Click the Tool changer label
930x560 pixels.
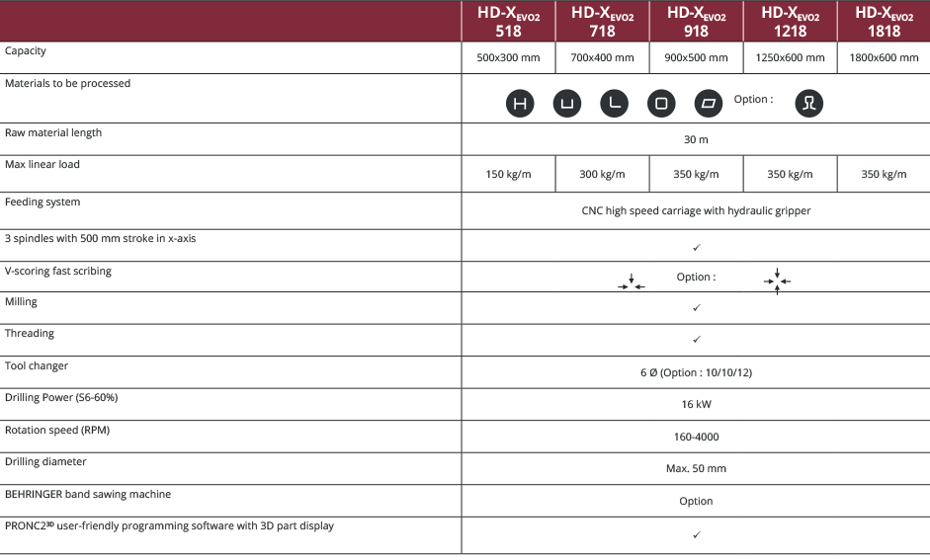tap(37, 365)
